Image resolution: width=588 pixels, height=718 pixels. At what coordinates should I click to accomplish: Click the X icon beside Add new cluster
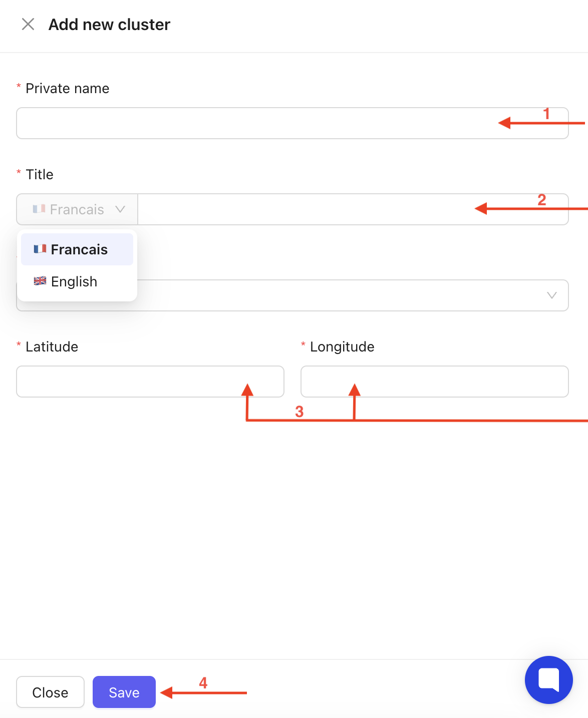point(28,24)
